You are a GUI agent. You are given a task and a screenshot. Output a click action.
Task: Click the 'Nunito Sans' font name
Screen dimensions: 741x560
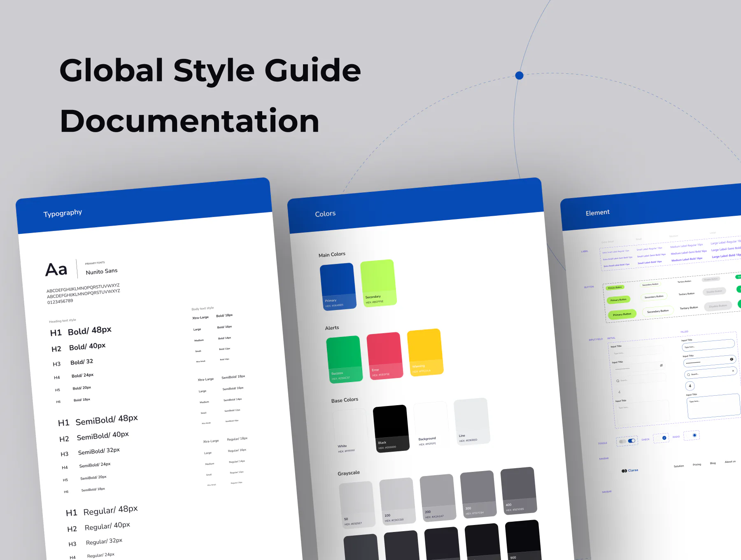tap(102, 271)
